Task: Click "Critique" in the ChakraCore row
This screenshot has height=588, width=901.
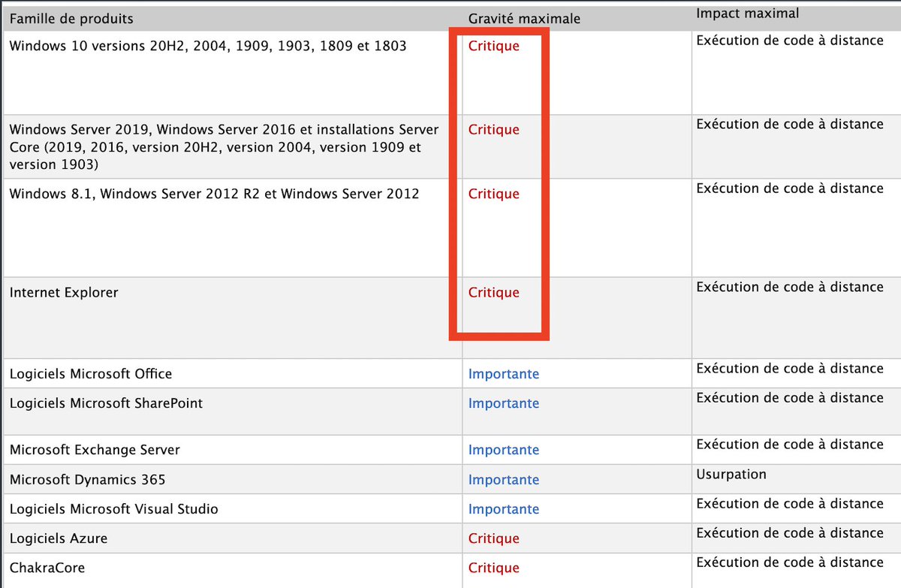Action: pos(493,568)
